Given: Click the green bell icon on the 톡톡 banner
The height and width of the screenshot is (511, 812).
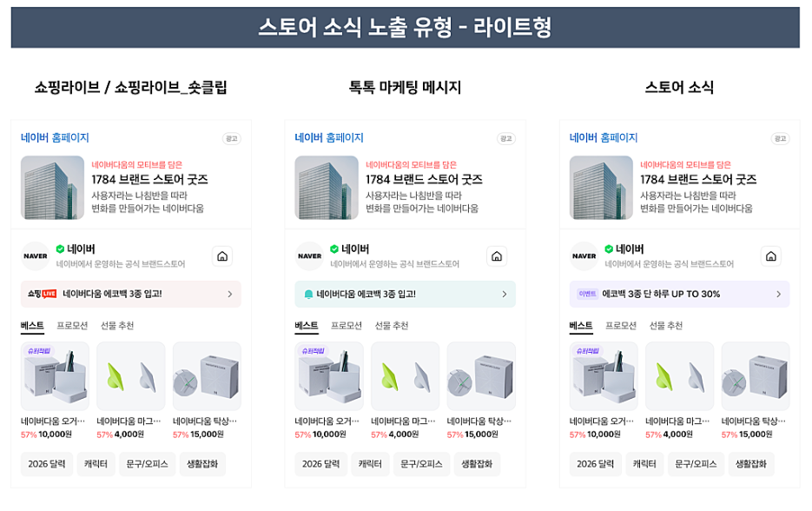Looking at the screenshot, I should [x=308, y=295].
